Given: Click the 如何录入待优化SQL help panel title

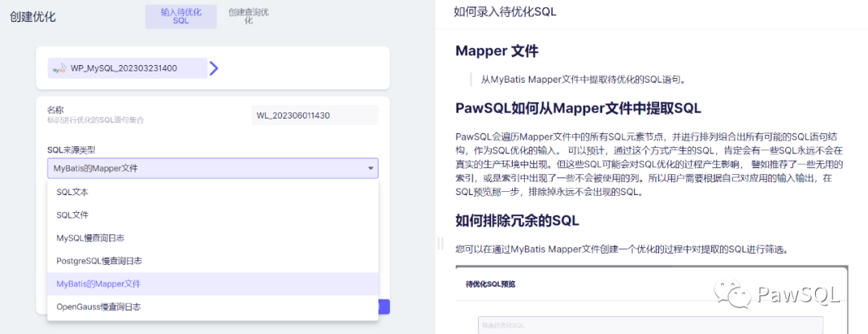Looking at the screenshot, I should pyautogui.click(x=505, y=12).
